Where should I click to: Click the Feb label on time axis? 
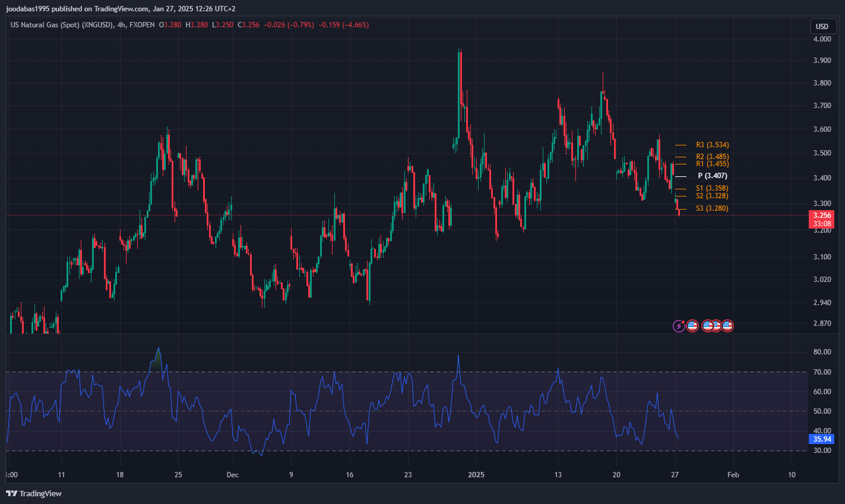733,475
